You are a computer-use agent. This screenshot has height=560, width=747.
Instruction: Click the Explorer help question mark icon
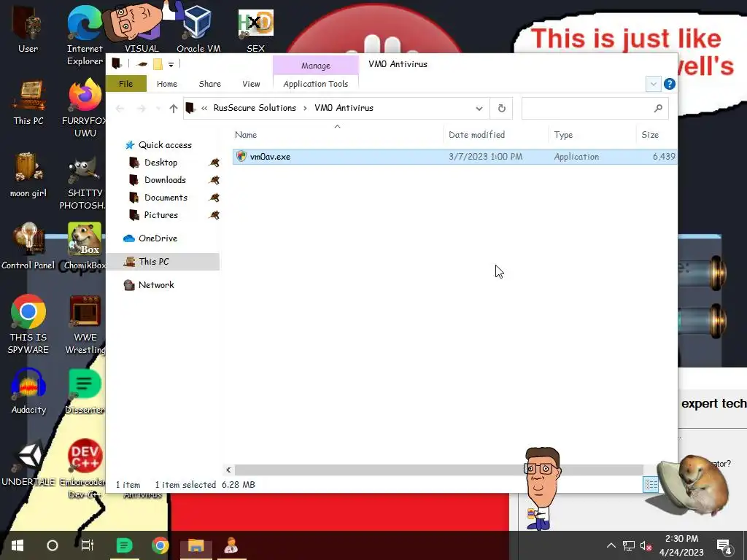coord(669,85)
